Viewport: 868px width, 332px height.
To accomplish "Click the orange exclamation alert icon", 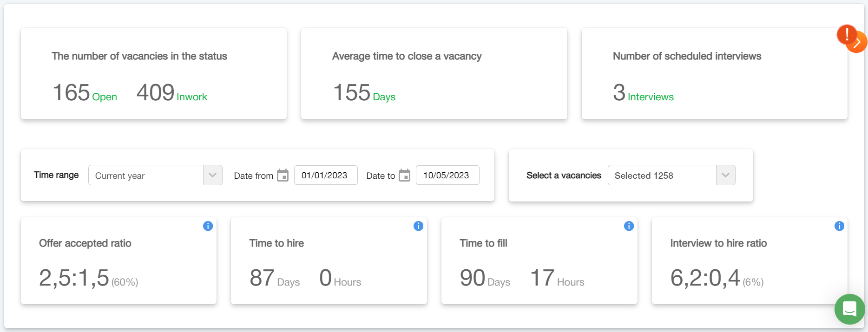I will point(847,34).
